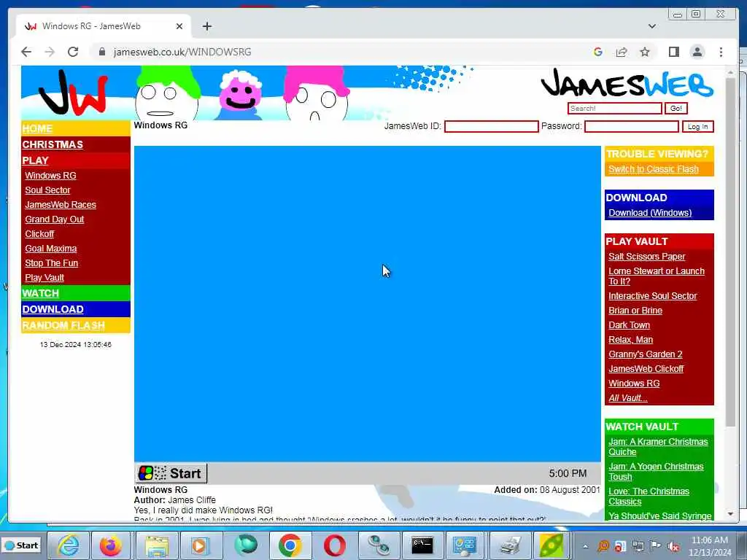The image size is (747, 560).
Task: Open the JamesWeb Races link
Action: (x=61, y=205)
